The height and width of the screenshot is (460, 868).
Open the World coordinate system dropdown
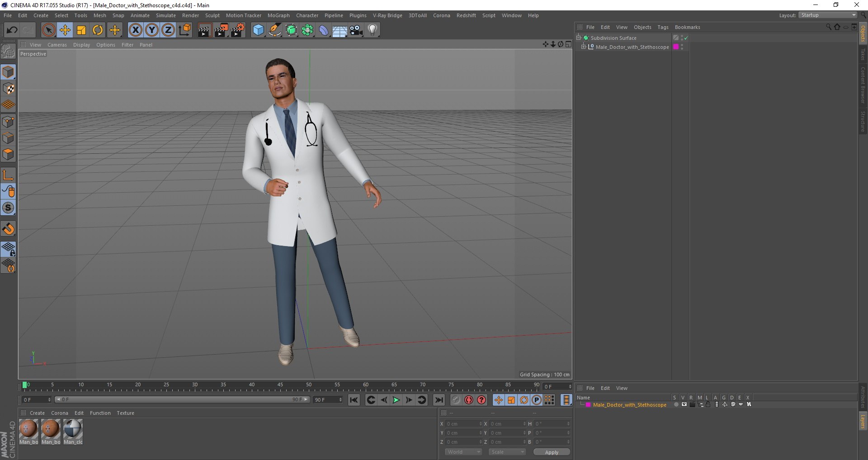pyautogui.click(x=463, y=452)
